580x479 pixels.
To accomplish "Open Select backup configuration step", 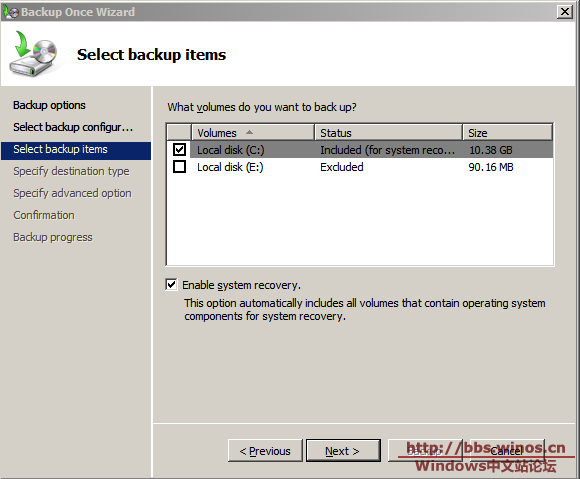I will coord(73,127).
